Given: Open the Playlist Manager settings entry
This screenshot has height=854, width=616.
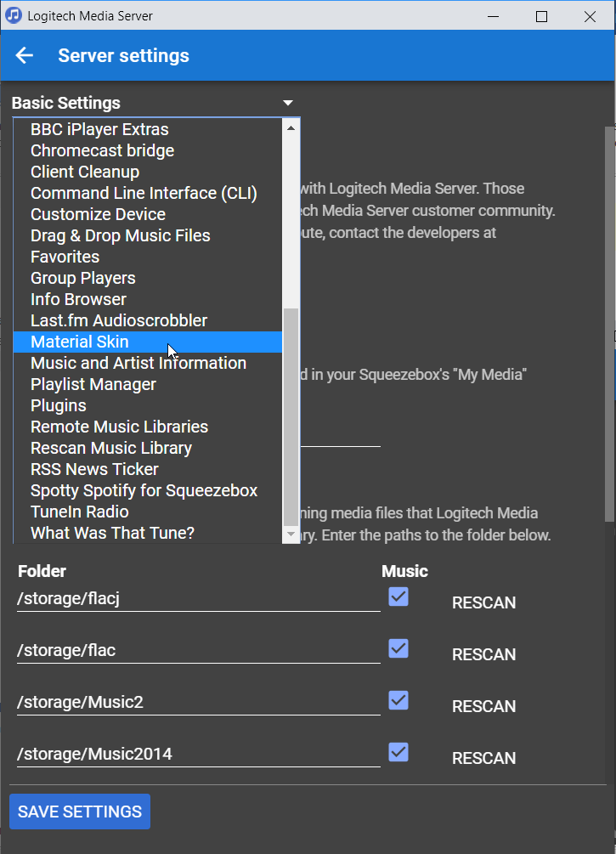Looking at the screenshot, I should point(93,384).
